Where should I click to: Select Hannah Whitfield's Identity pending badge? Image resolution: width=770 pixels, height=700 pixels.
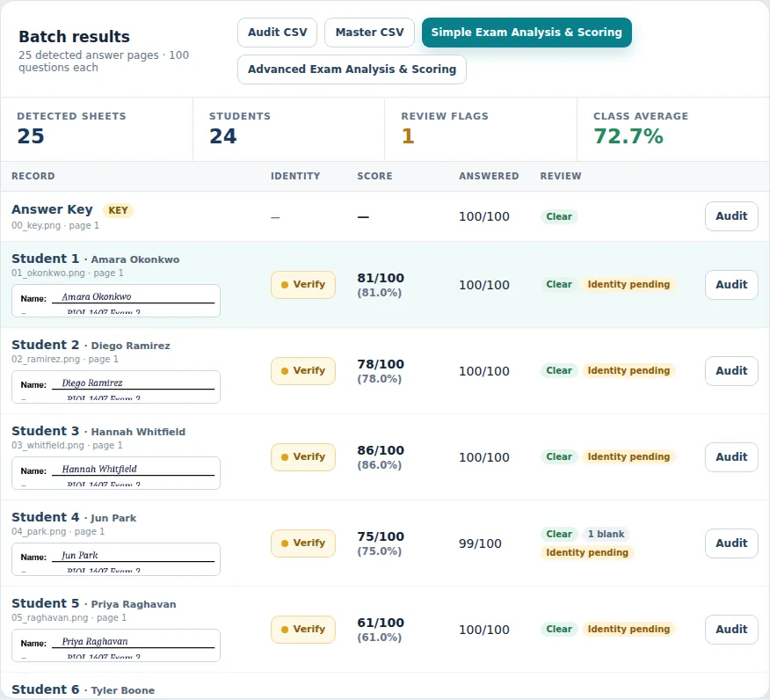tap(628, 456)
